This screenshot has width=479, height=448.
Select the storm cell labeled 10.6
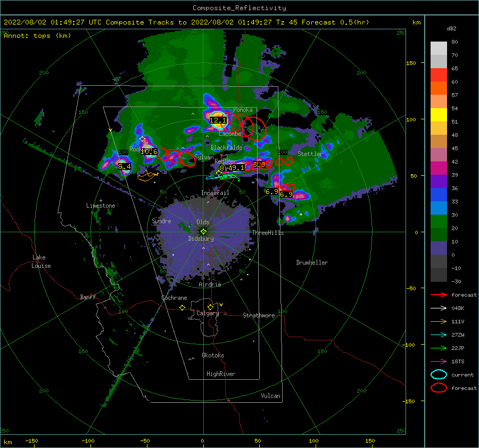pos(149,151)
